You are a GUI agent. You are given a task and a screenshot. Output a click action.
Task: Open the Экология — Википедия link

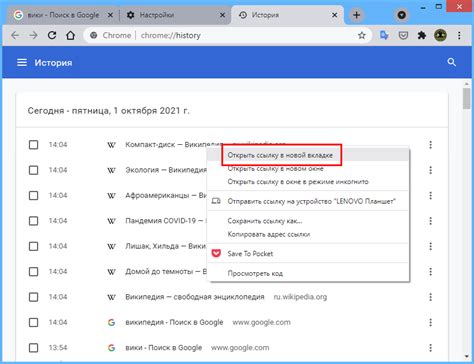click(x=166, y=170)
